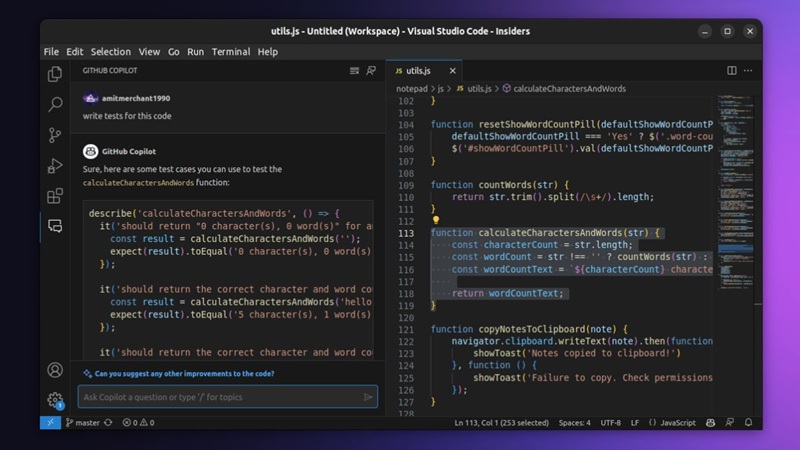Change indentation via Spaces: 4
Image resolution: width=800 pixels, height=450 pixels.
point(574,422)
